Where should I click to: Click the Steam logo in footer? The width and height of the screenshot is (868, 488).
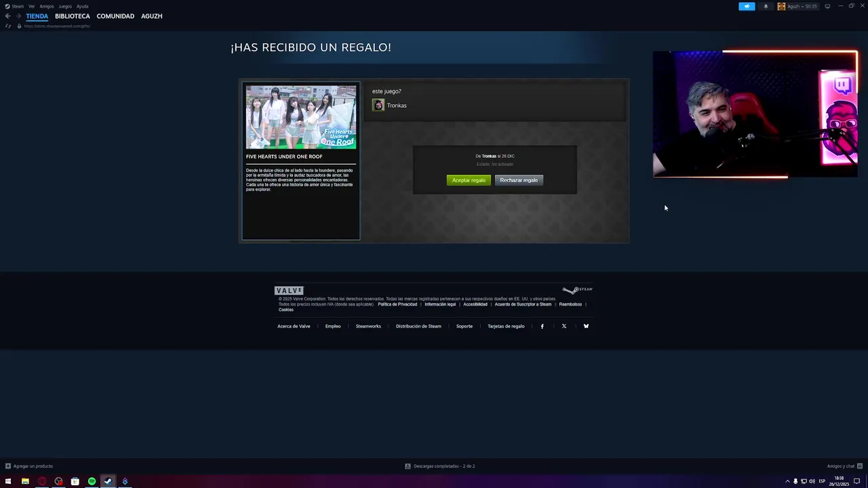pos(577,290)
